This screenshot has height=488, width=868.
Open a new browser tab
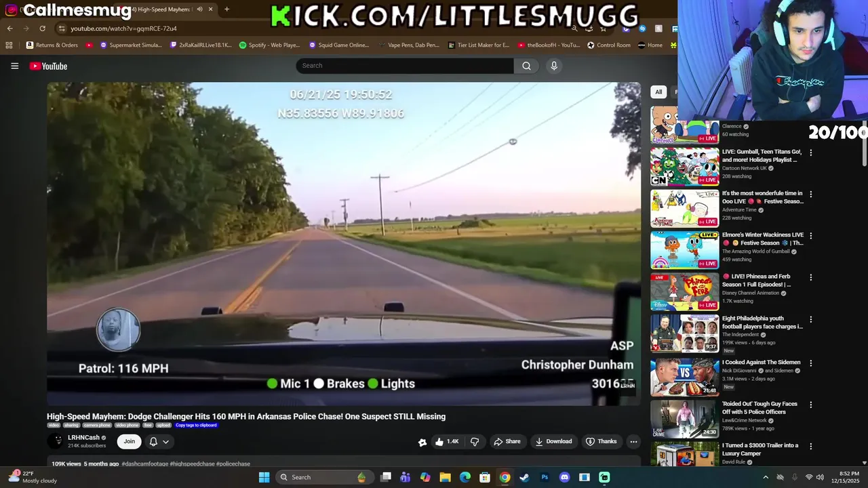click(226, 9)
